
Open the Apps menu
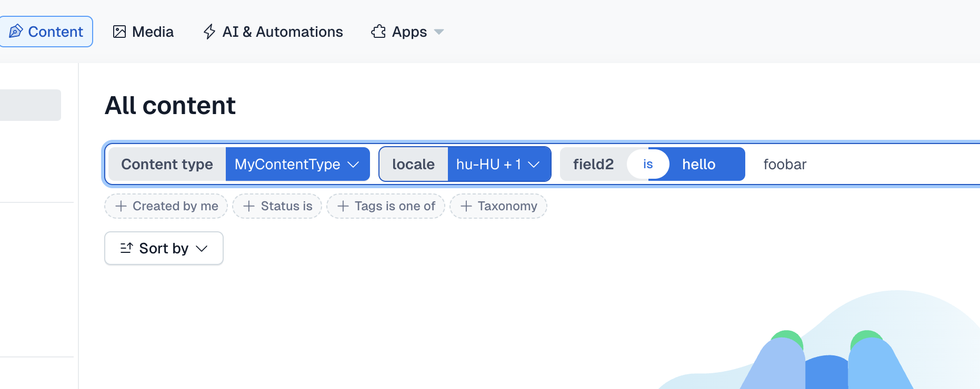coord(408,32)
